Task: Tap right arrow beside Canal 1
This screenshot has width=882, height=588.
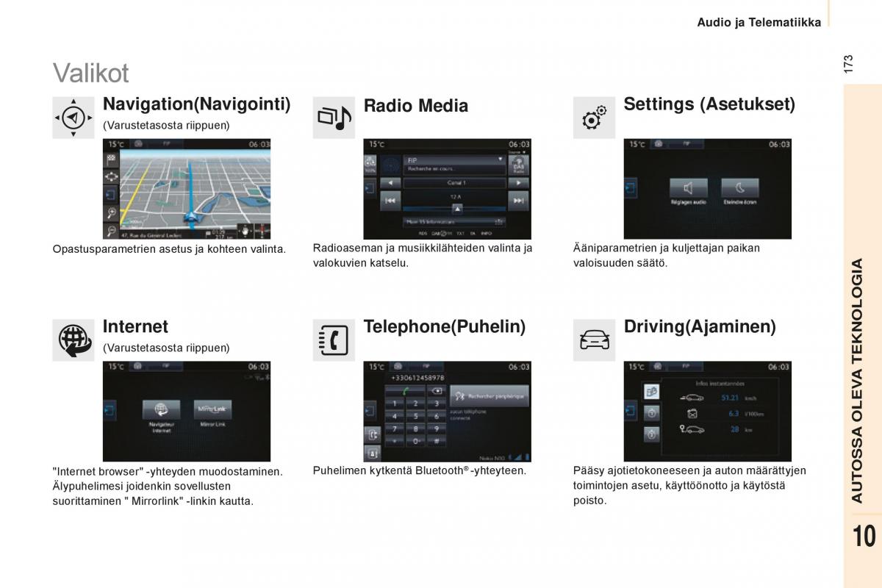Action: point(519,182)
